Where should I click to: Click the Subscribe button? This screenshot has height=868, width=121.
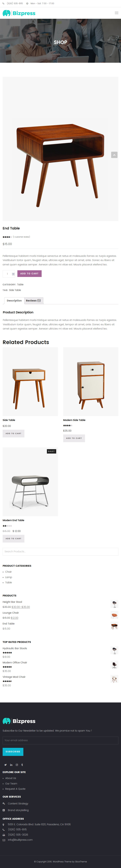pyautogui.click(x=13, y=751)
